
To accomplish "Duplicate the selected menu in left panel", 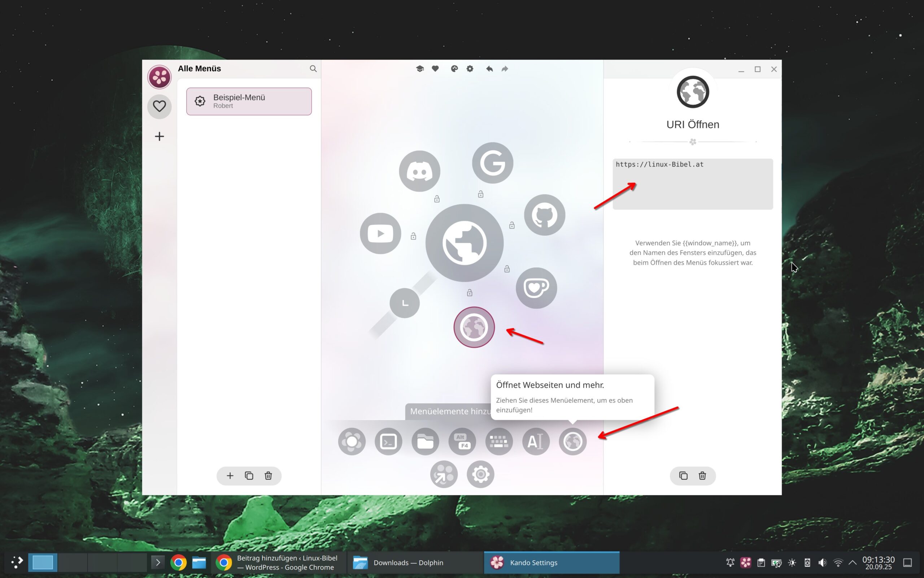I will click(x=249, y=476).
